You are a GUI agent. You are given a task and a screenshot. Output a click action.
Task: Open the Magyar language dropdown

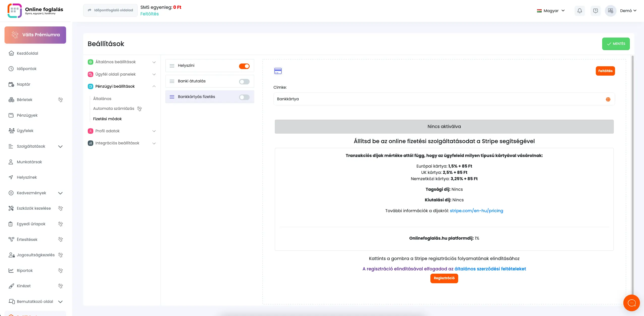[551, 11]
